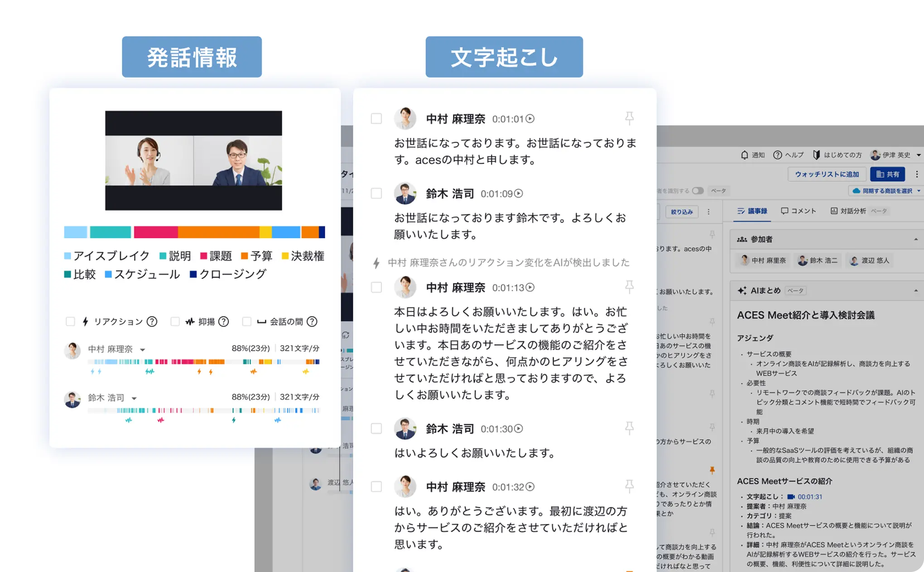The width and height of the screenshot is (924, 572).
Task: Toggle the speaker identification ベータ switch
Action: pos(698,191)
